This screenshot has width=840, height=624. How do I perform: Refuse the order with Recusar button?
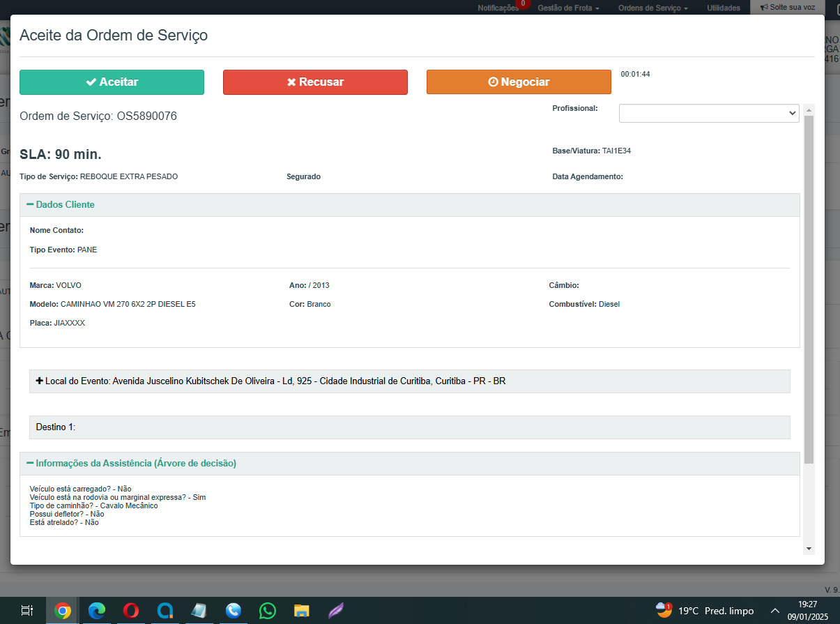click(x=315, y=82)
